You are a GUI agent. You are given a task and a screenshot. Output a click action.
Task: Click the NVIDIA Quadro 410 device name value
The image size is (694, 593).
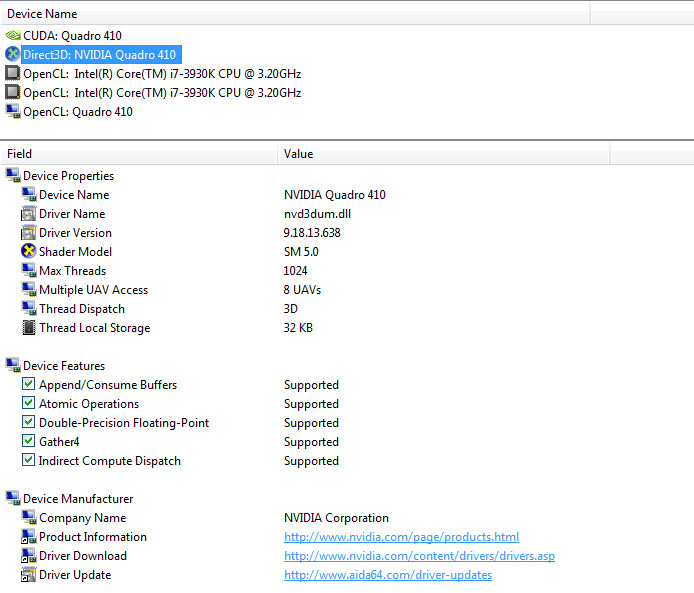(x=335, y=195)
